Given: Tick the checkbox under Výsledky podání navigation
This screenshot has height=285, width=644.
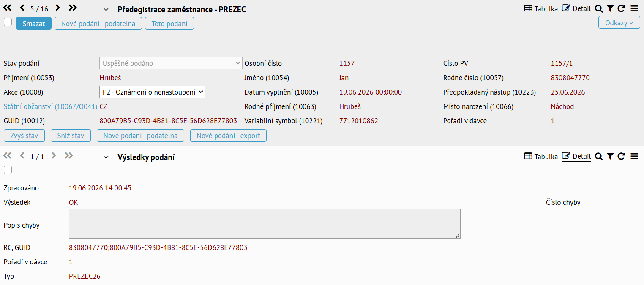Looking at the screenshot, I should coord(8,170).
